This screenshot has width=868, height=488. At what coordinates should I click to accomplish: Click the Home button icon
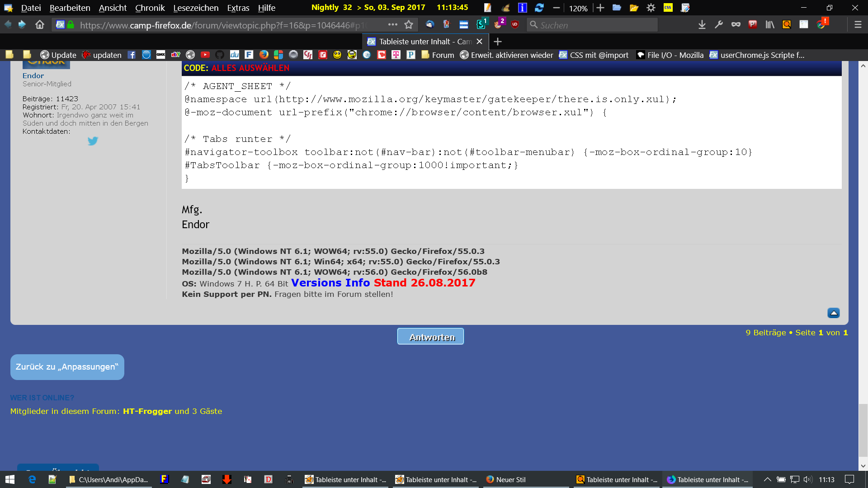[x=40, y=25]
